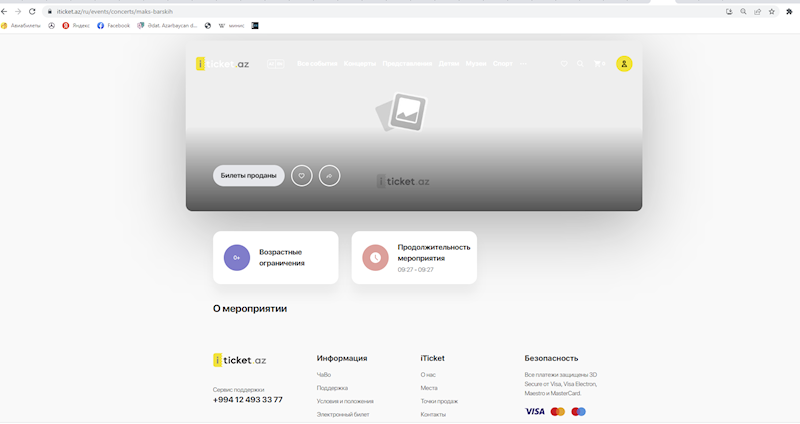
Task: Open the shopping cart icon
Action: [599, 64]
